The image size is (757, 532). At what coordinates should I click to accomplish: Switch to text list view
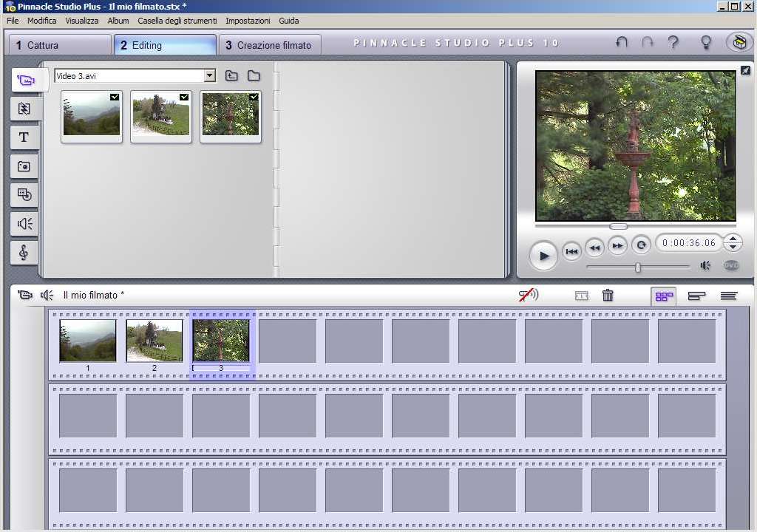(x=729, y=296)
